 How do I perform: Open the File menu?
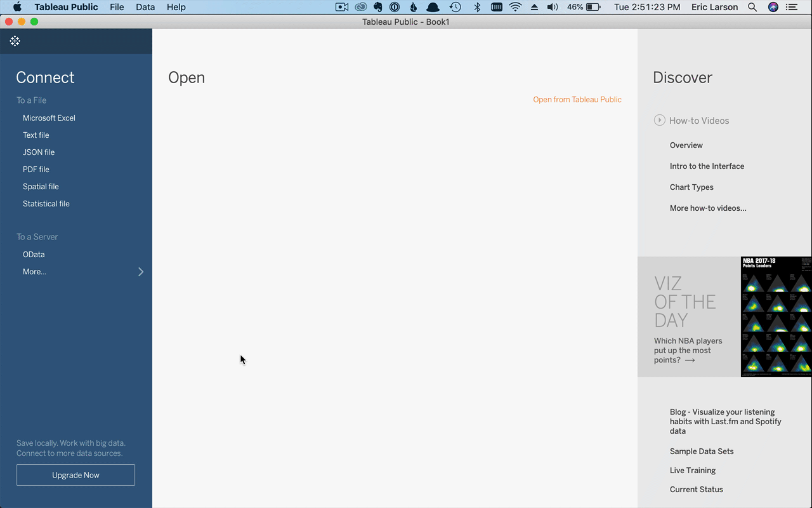pos(117,7)
